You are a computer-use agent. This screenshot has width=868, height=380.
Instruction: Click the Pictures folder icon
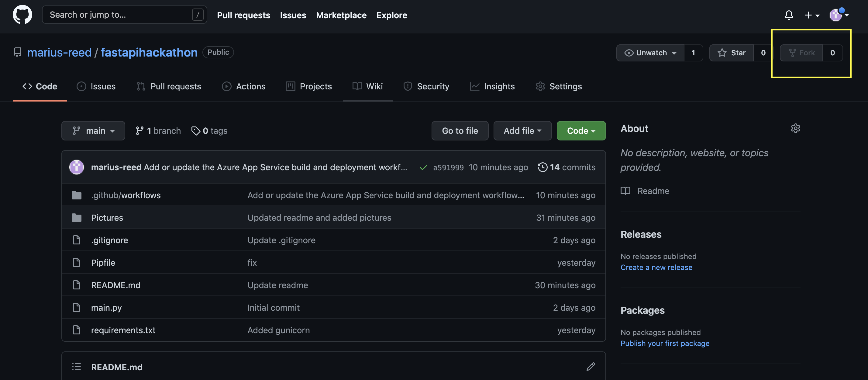tap(77, 218)
